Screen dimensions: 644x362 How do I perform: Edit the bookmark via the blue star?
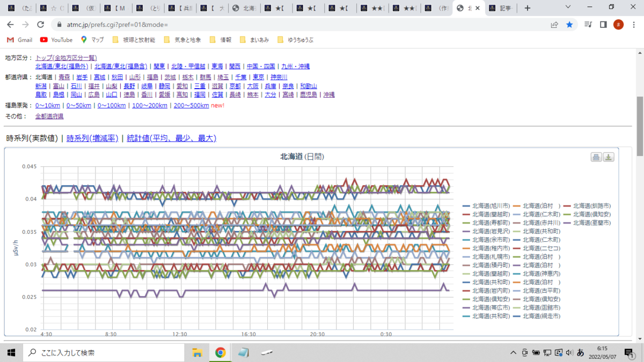(x=569, y=25)
